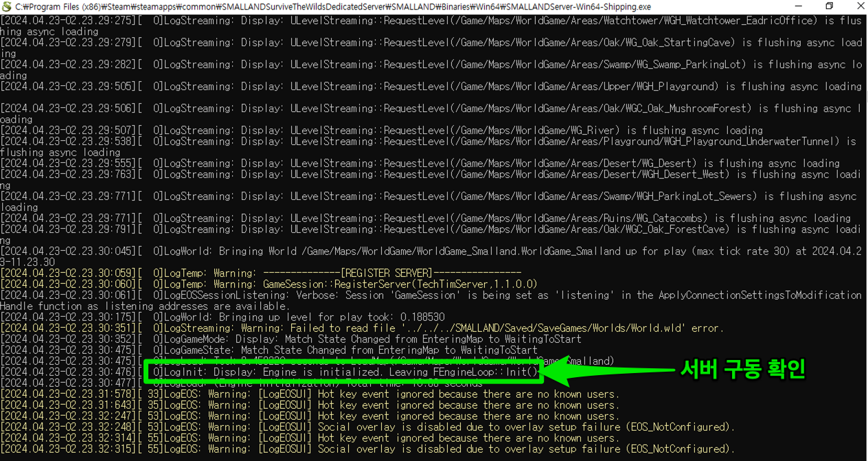Select the WGH_Desert_West RequestLevel log line
Screen dimensions: 868x461
431,180
